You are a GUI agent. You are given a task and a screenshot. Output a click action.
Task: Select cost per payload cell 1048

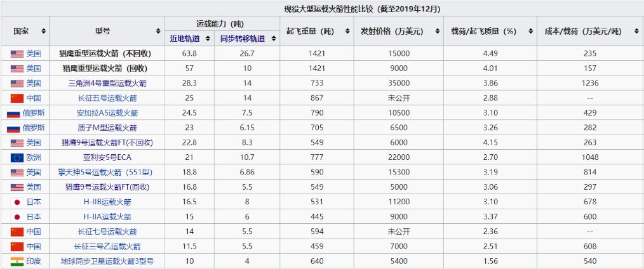click(590, 157)
